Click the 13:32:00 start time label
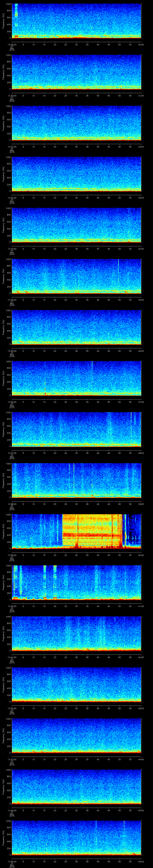Viewport: 153px width, 868px height. click(12, 198)
